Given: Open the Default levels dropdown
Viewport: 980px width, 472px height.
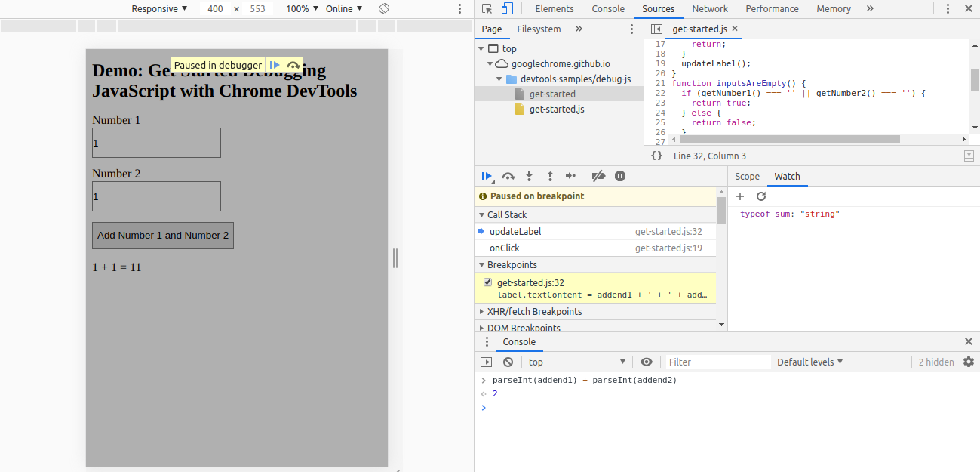Looking at the screenshot, I should click(x=809, y=362).
